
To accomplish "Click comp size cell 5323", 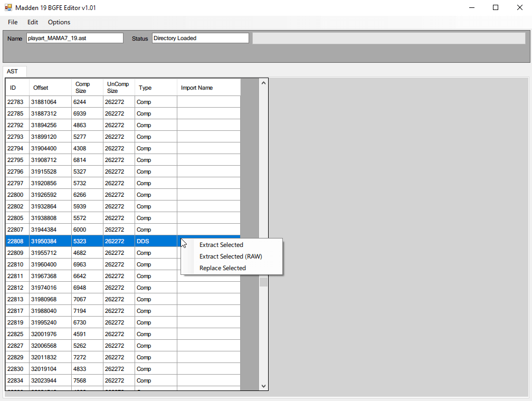I will [87, 241].
